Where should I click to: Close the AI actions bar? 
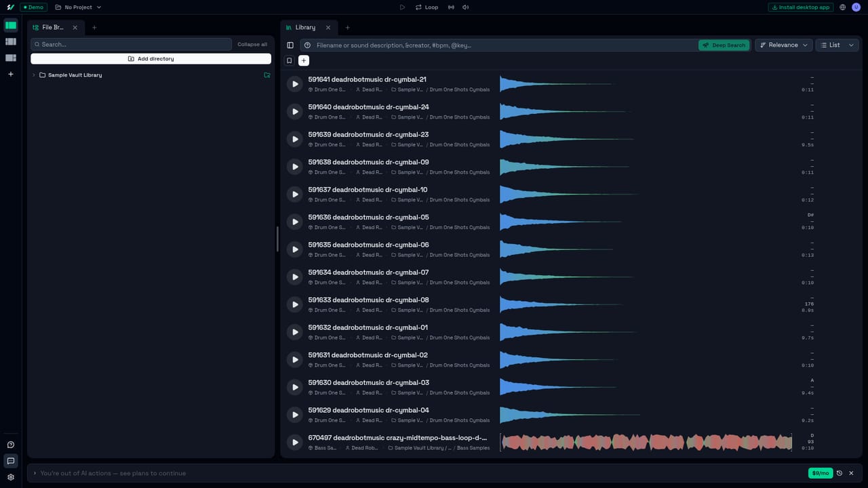pos(852,473)
